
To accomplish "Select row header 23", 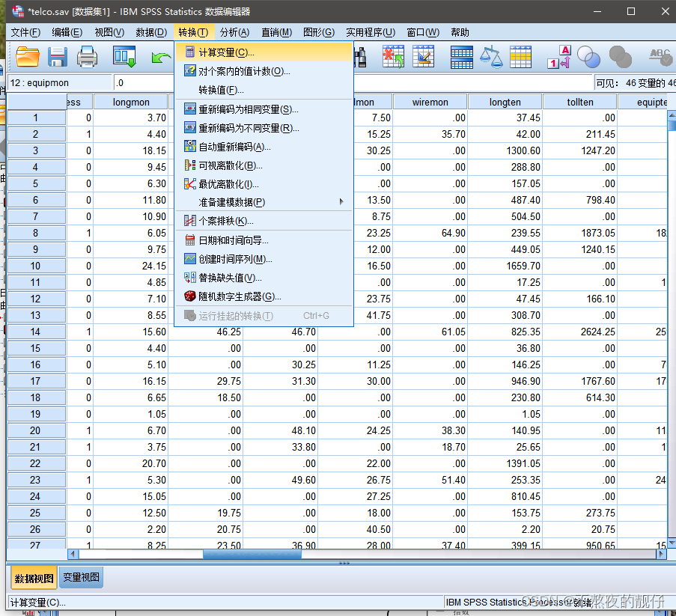I will pos(36,480).
